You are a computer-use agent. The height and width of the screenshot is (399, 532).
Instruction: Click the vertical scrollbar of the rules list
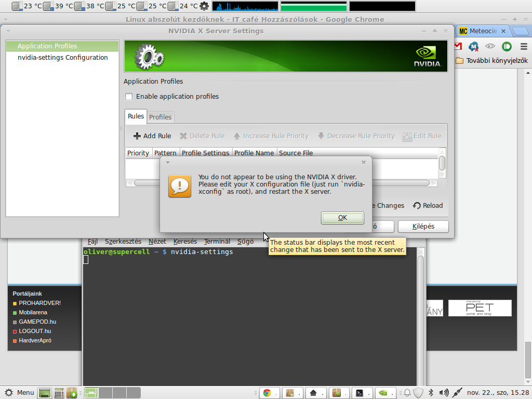pyautogui.click(x=442, y=163)
